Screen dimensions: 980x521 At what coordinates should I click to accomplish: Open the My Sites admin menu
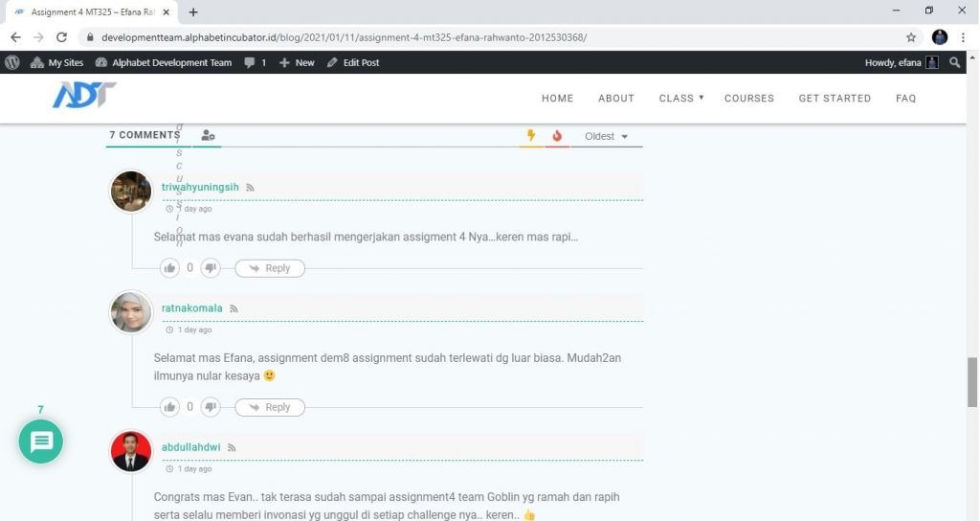point(57,62)
